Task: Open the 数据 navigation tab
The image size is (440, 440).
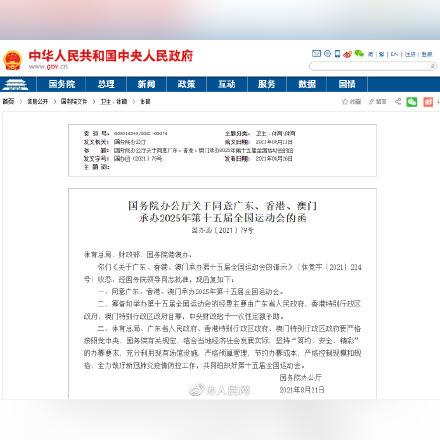Action: pyautogui.click(x=307, y=84)
